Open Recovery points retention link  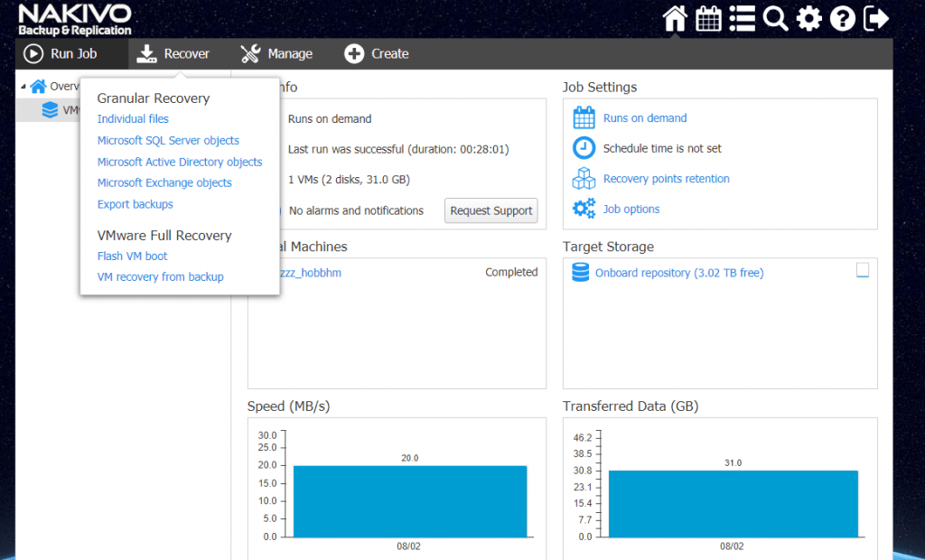point(666,179)
